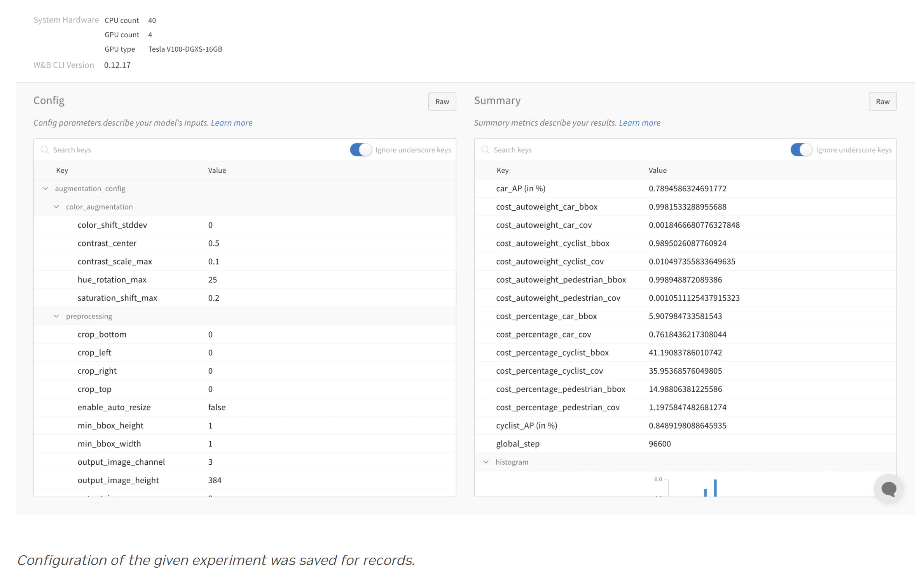Toggle Config ignore underscore keys switch

click(x=360, y=150)
